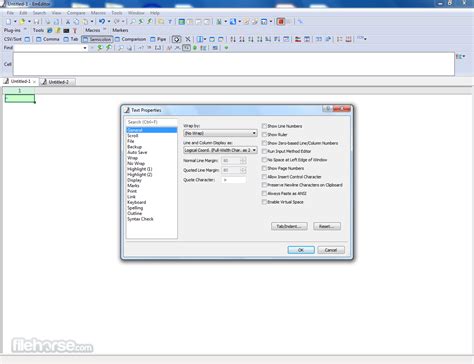Click the Find magnifier icon in main toolbar
Image resolution: width=474 pixels, height=364 pixels.
pos(132,21)
